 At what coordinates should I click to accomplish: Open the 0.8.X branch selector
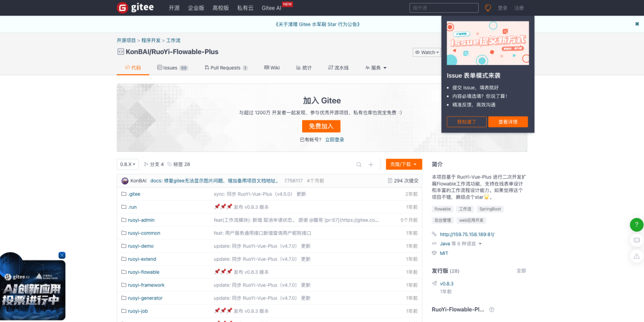pyautogui.click(x=128, y=164)
